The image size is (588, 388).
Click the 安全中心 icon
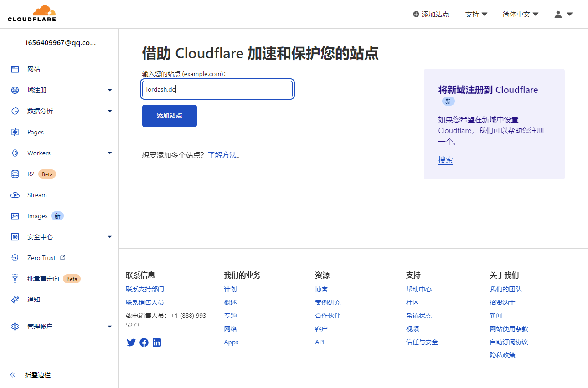click(x=15, y=237)
